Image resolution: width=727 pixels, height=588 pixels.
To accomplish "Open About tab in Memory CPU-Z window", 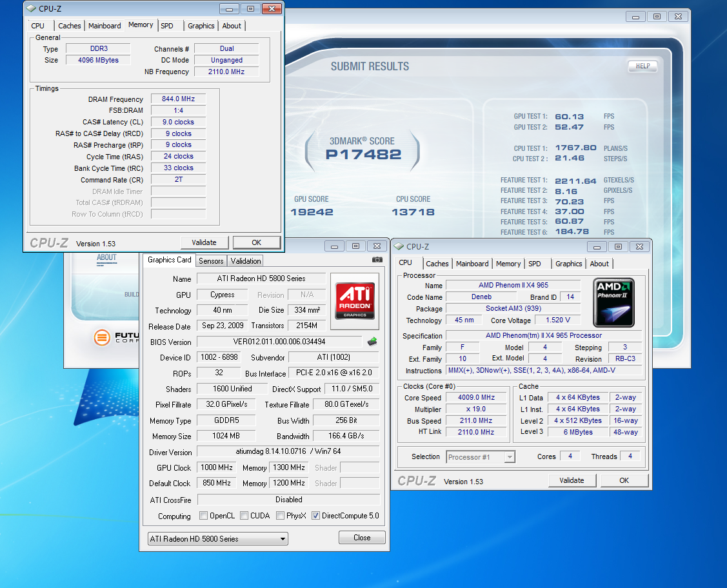I will tap(232, 26).
